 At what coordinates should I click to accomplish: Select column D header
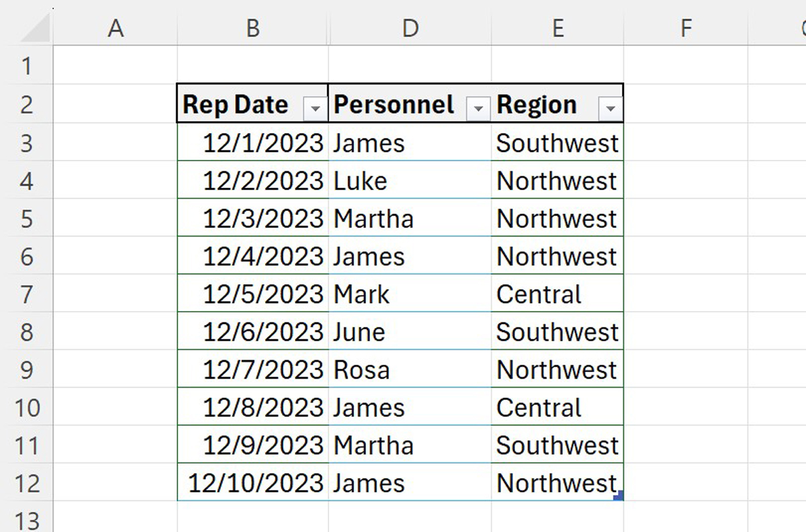[x=410, y=28]
